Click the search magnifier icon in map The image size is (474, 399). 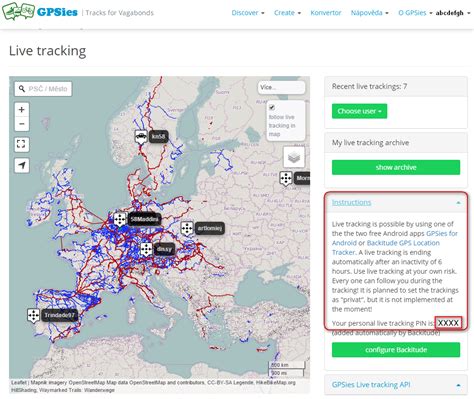[22, 89]
